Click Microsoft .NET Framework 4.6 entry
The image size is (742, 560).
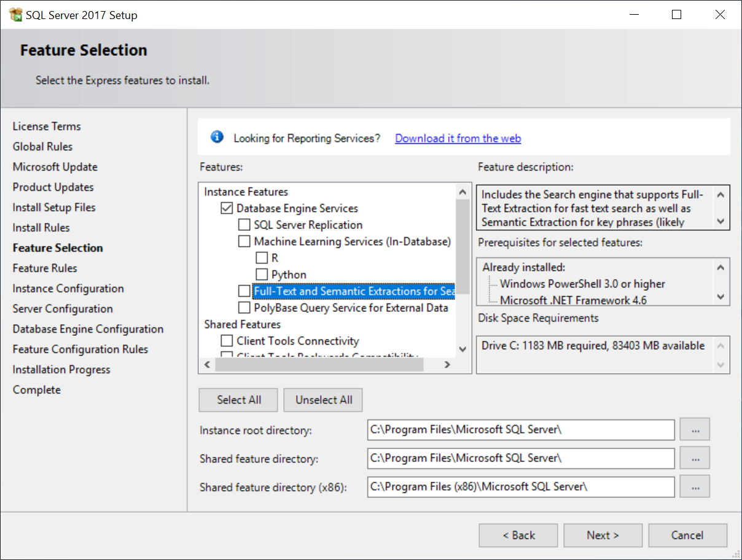[573, 300]
